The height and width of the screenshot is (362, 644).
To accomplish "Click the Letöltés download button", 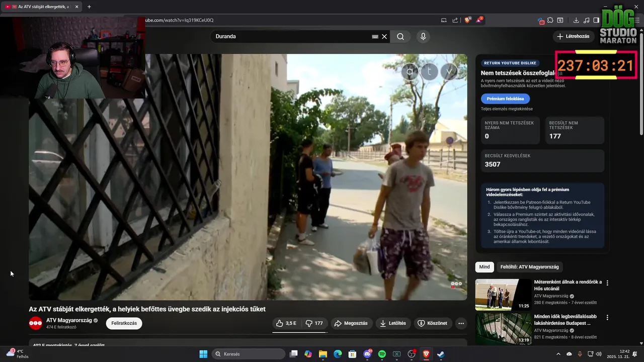I will click(393, 323).
